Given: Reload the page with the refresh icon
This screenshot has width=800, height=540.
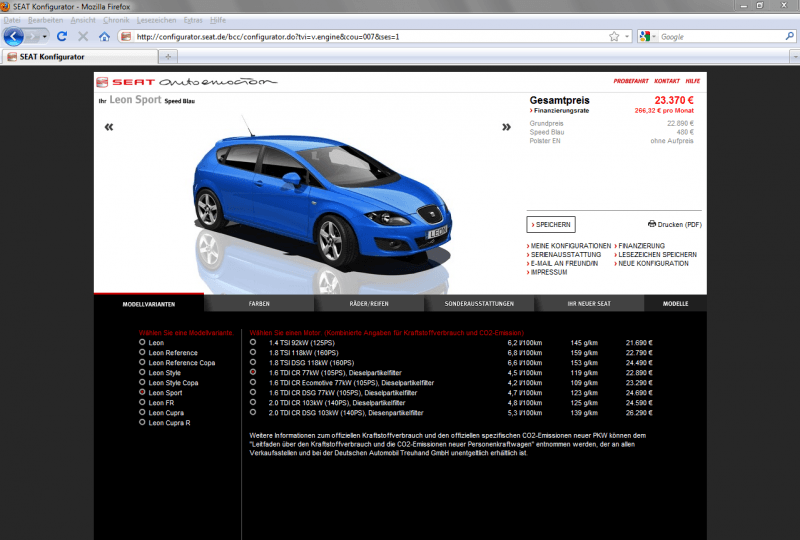Looking at the screenshot, I should (62, 36).
